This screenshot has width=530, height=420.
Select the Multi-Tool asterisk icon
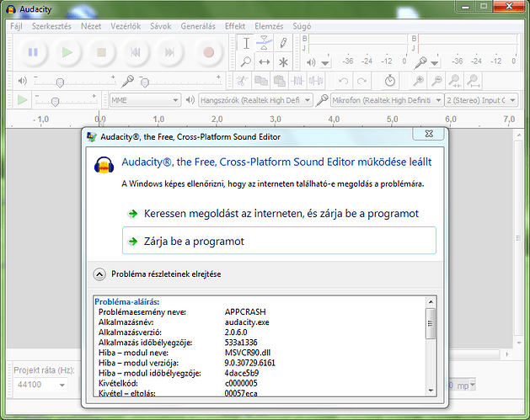pyautogui.click(x=283, y=61)
